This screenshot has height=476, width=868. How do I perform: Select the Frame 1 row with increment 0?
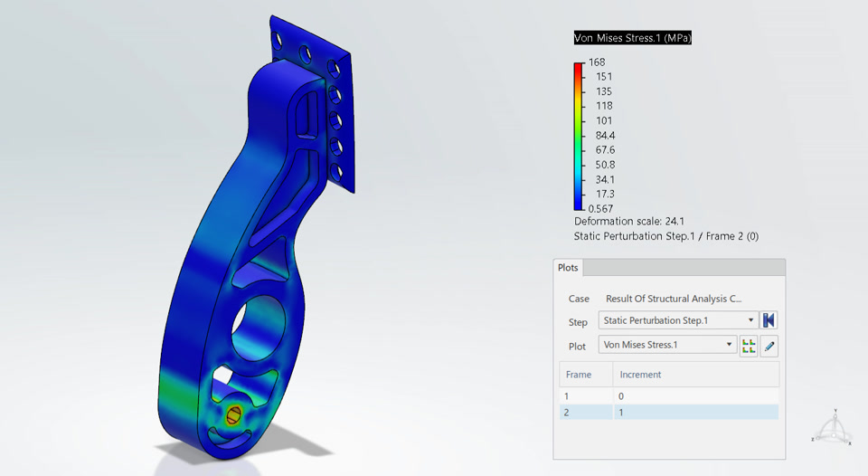click(x=669, y=396)
